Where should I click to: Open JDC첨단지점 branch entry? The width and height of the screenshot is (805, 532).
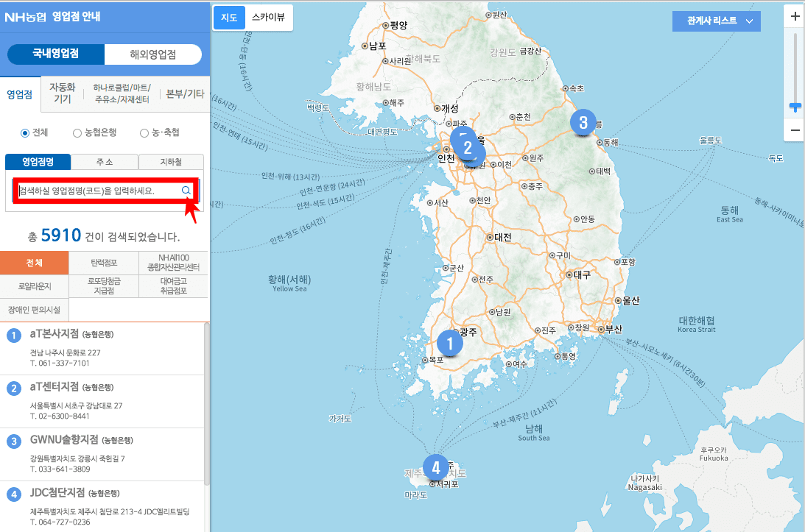click(102, 507)
